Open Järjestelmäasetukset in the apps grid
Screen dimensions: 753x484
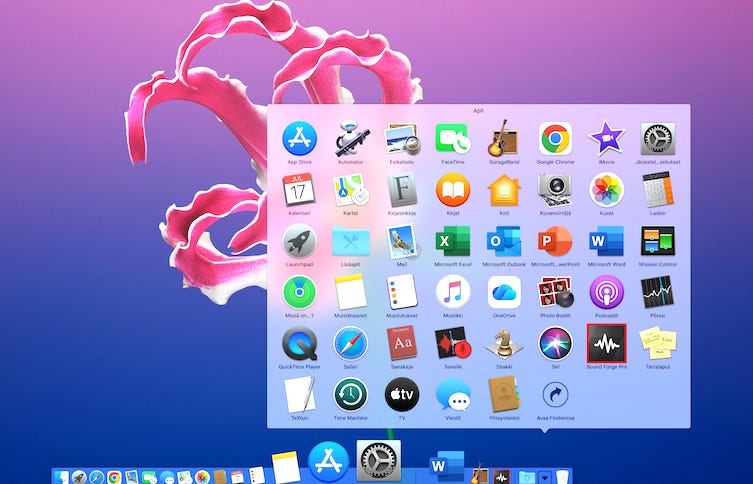pos(657,138)
